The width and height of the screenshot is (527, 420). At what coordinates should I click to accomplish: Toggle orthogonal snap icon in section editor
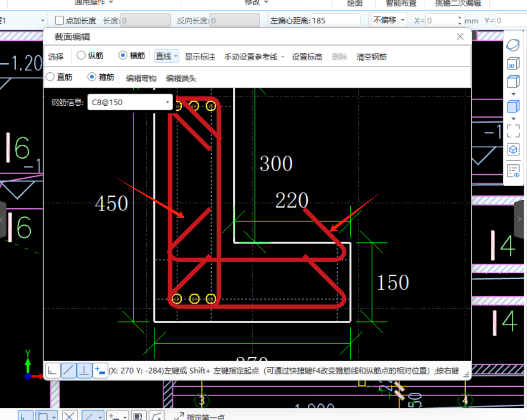tap(53, 370)
